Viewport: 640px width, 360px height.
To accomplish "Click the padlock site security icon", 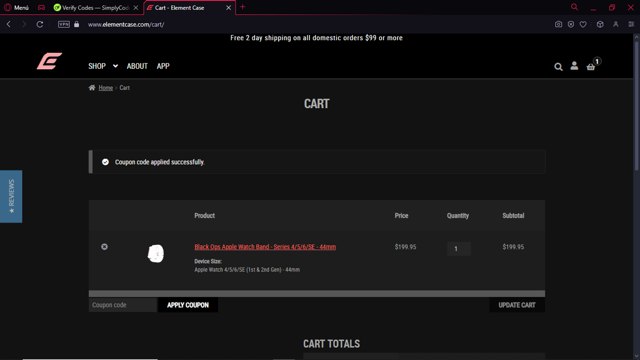I will coord(76,24).
